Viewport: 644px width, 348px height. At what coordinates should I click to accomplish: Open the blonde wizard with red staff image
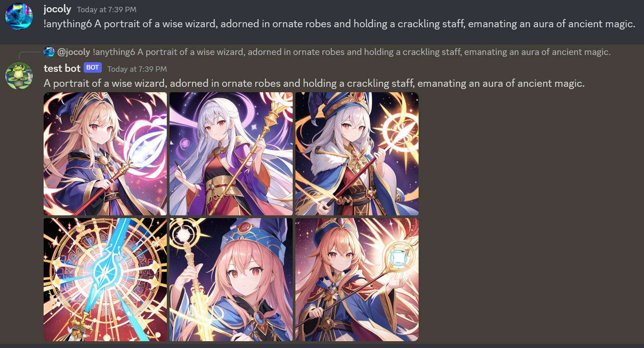pos(105,154)
